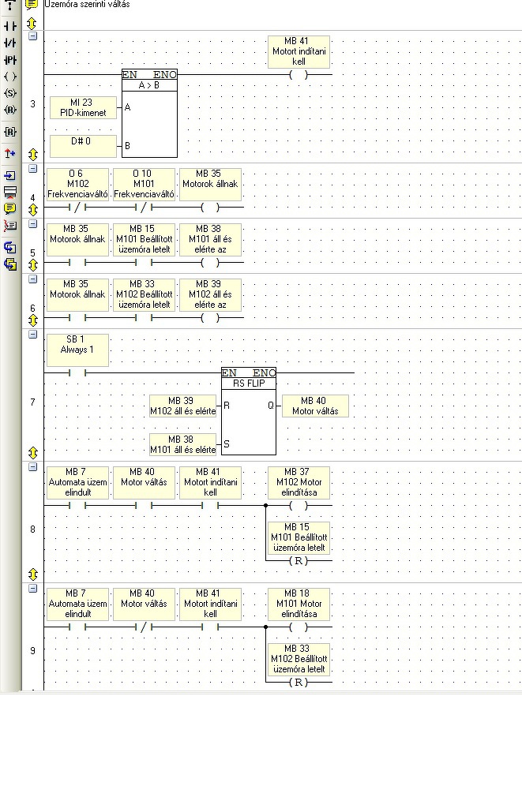The width and height of the screenshot is (522, 812).
Task: Click the O 6 M102 inverted contact
Action: point(77,207)
